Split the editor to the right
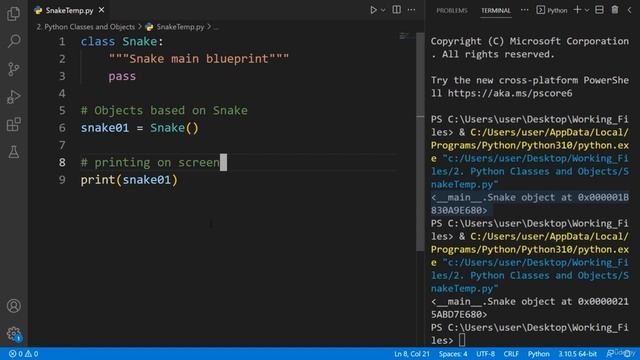This screenshot has height=360, width=640. click(396, 10)
